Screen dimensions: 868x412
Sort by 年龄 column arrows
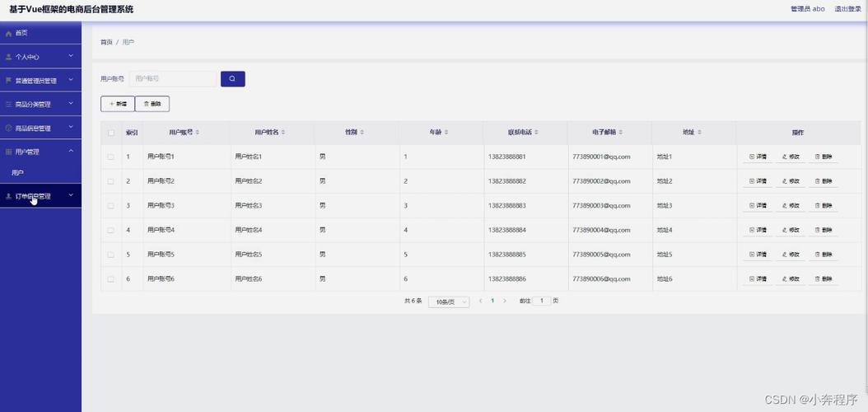(x=446, y=133)
